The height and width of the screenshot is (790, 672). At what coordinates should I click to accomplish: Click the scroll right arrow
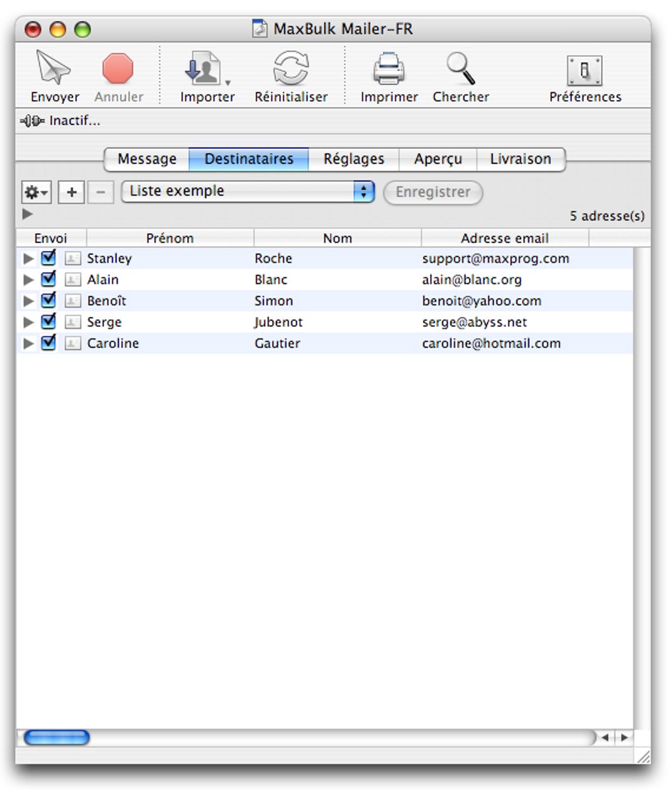[x=624, y=737]
